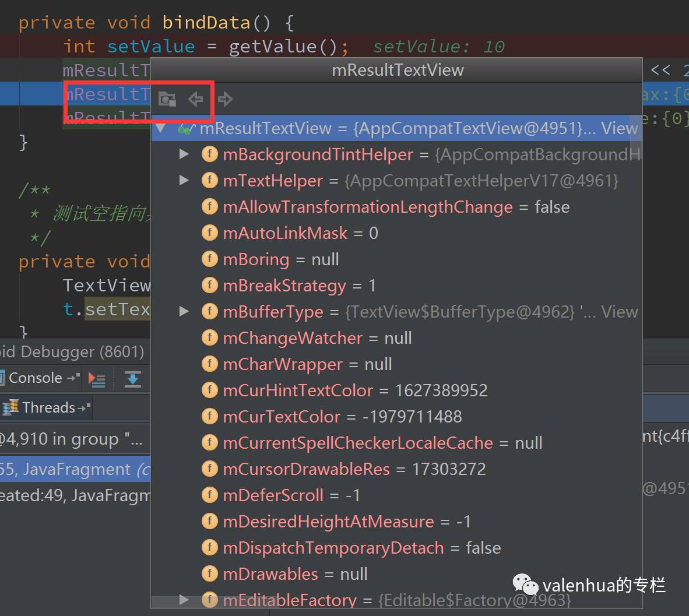Click the Set Root icon in popup toolbar
The width and height of the screenshot is (689, 616).
(x=167, y=100)
